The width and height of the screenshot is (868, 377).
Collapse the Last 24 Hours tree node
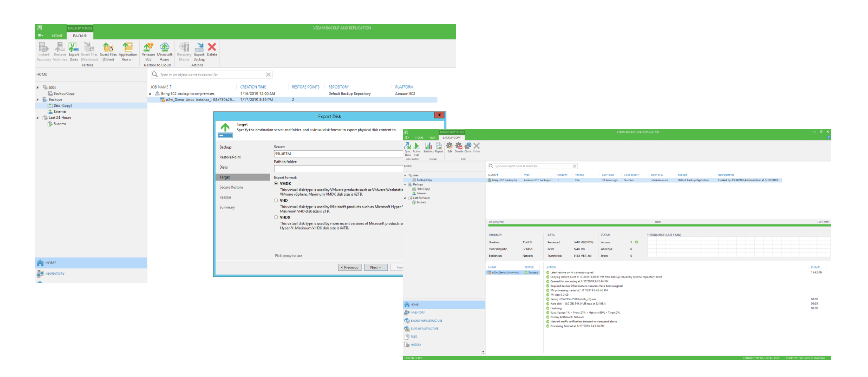(37, 118)
